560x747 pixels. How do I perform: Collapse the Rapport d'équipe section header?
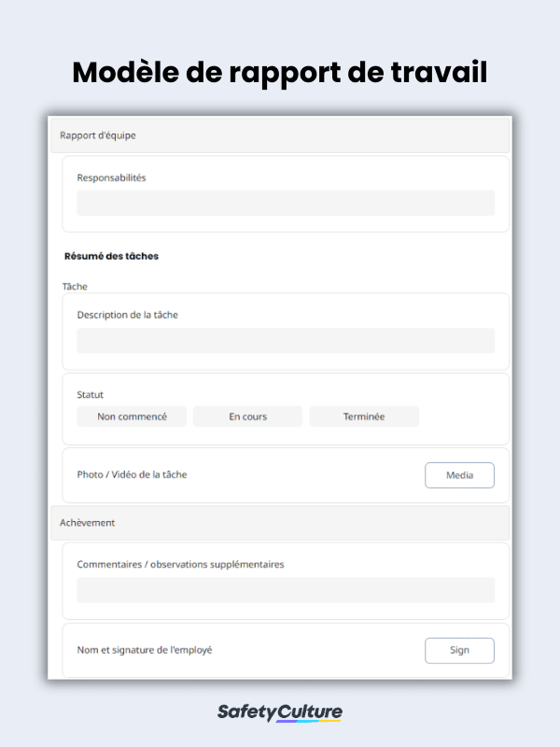pos(280,135)
